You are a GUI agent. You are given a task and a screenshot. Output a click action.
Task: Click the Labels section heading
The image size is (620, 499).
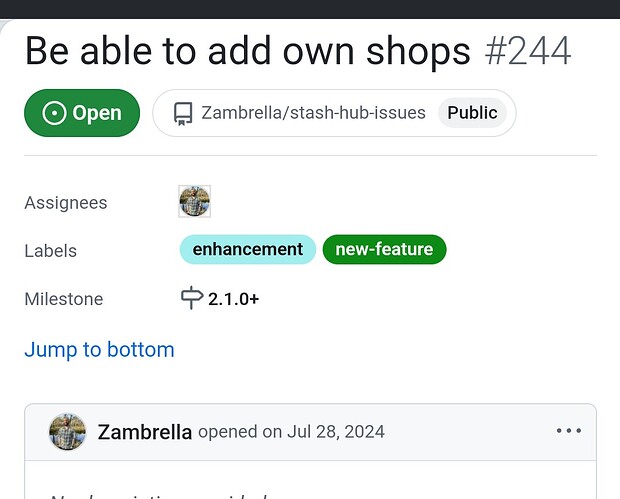tap(51, 251)
